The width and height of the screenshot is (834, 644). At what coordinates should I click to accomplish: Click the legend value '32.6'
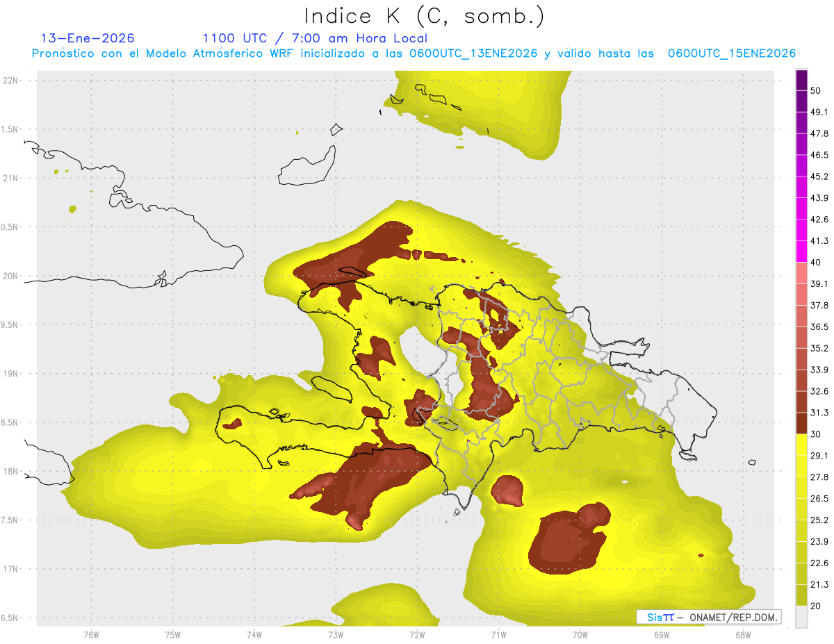(x=819, y=391)
